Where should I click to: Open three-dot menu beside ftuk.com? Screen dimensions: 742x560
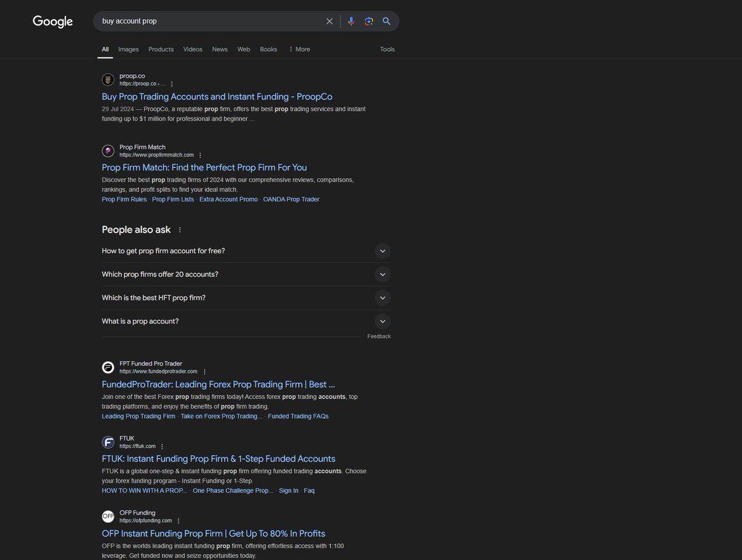click(162, 446)
